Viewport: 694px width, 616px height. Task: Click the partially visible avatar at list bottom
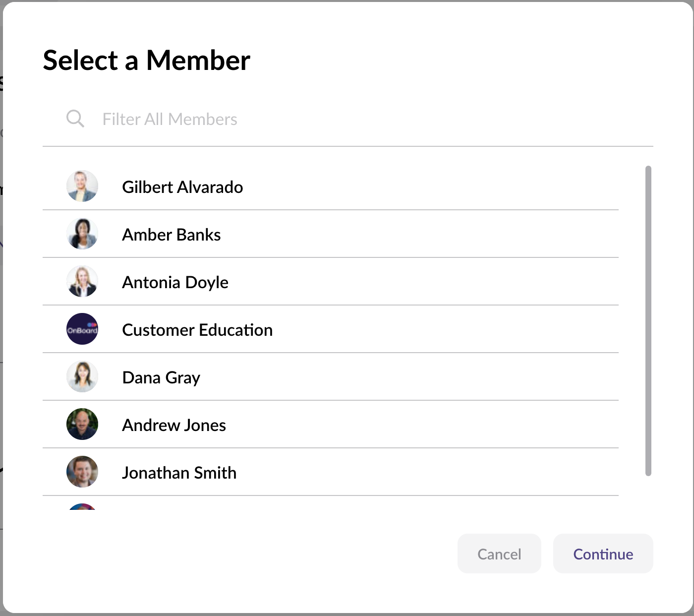point(82,507)
